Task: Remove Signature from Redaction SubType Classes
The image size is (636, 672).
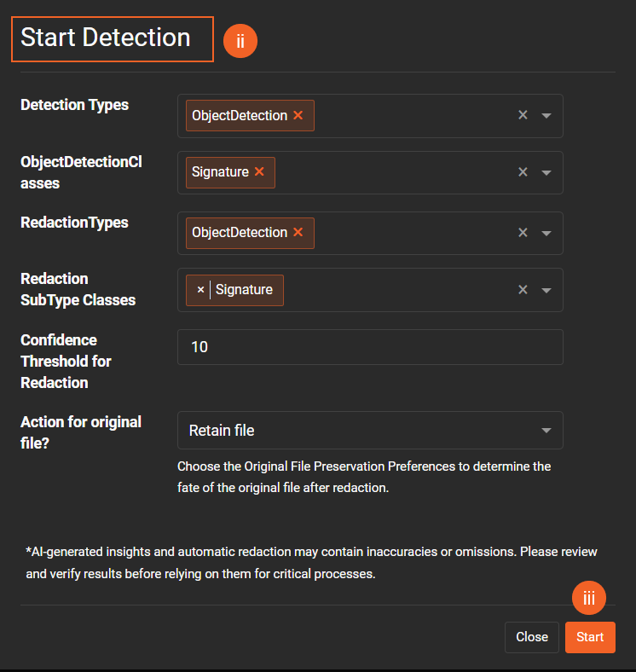Action: click(201, 290)
